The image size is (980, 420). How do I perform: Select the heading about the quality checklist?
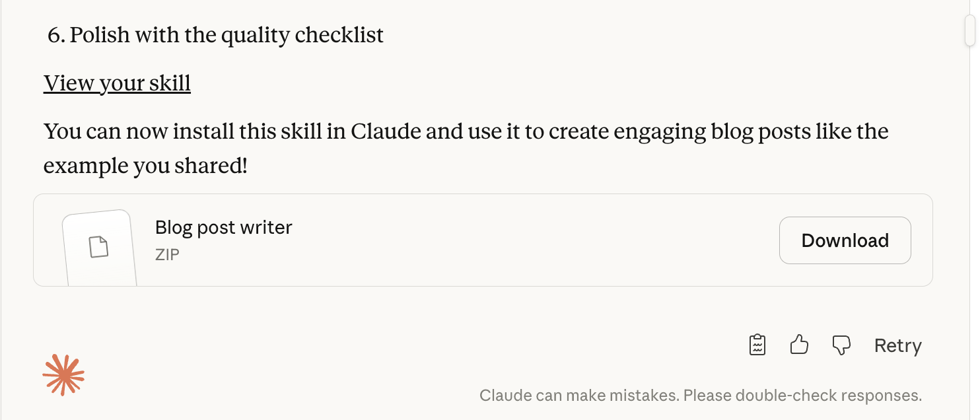[214, 34]
